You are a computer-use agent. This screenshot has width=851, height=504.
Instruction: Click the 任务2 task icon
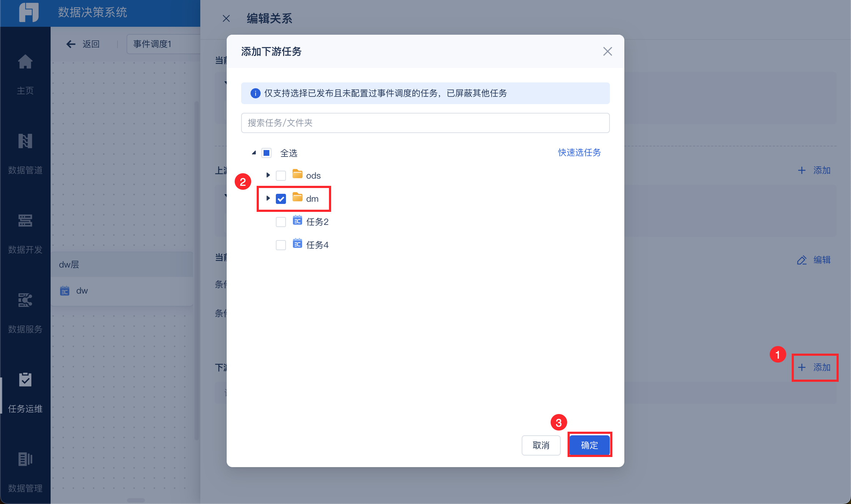297,221
